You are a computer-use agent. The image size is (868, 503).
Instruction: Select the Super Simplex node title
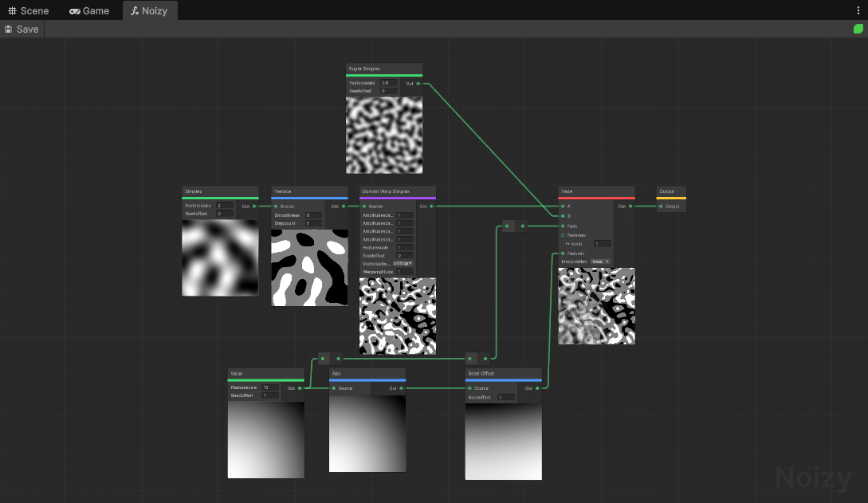coord(384,69)
